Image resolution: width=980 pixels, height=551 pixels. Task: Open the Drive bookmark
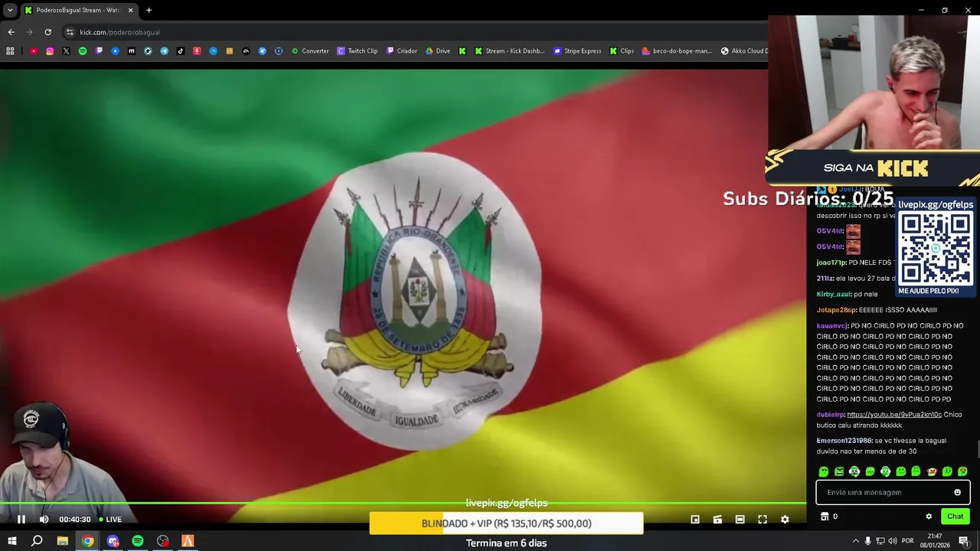coord(437,51)
